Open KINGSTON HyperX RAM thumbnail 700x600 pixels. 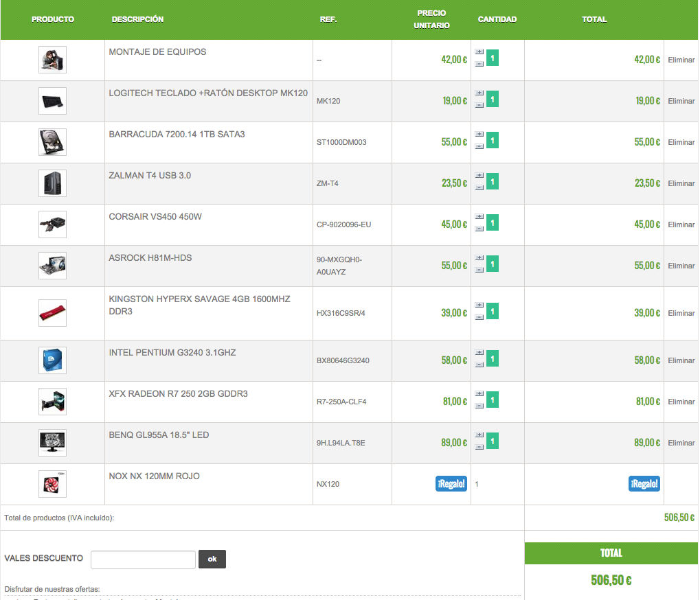52,313
